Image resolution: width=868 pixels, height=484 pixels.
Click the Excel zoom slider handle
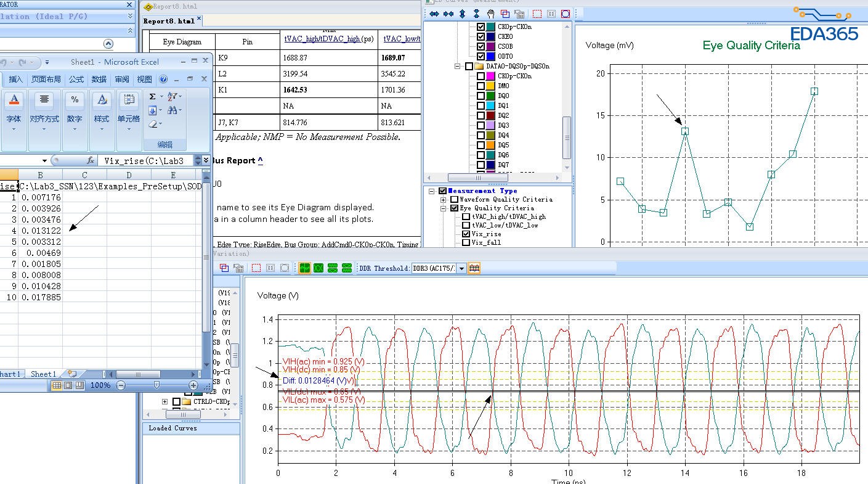(156, 385)
